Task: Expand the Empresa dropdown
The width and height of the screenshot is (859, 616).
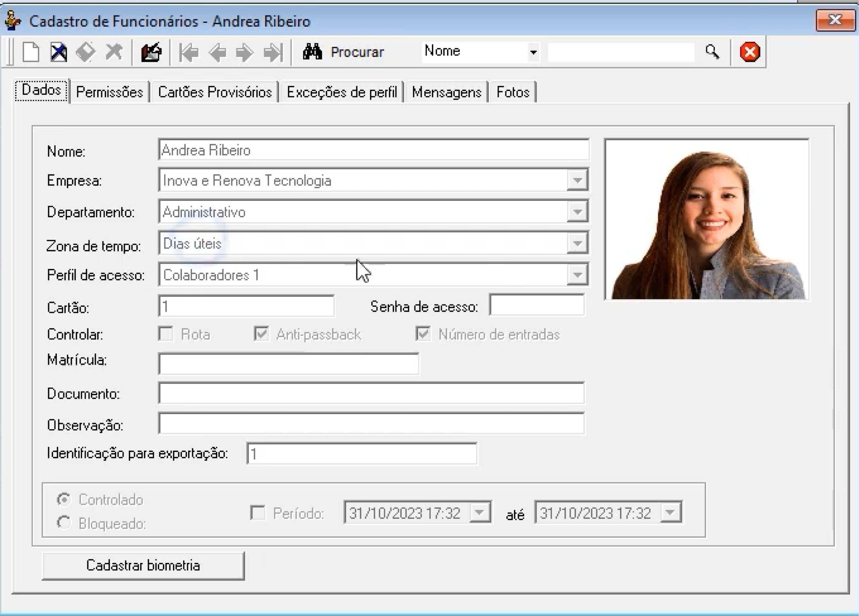Action: point(577,180)
